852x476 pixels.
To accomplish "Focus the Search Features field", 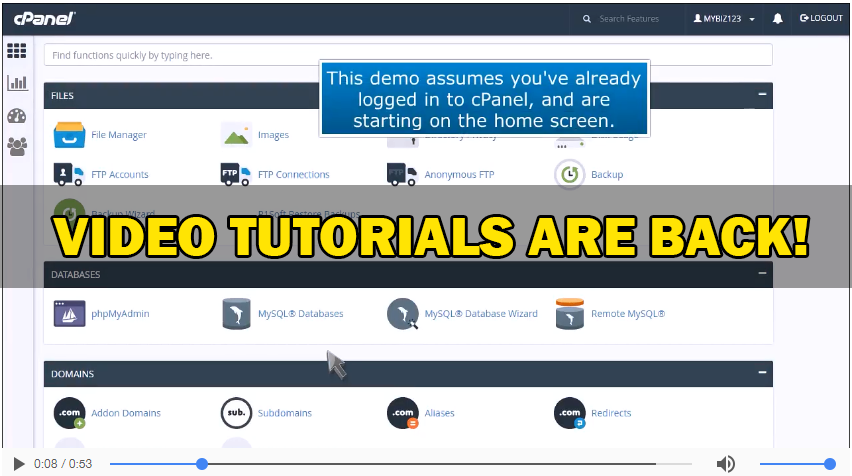I will pyautogui.click(x=629, y=18).
